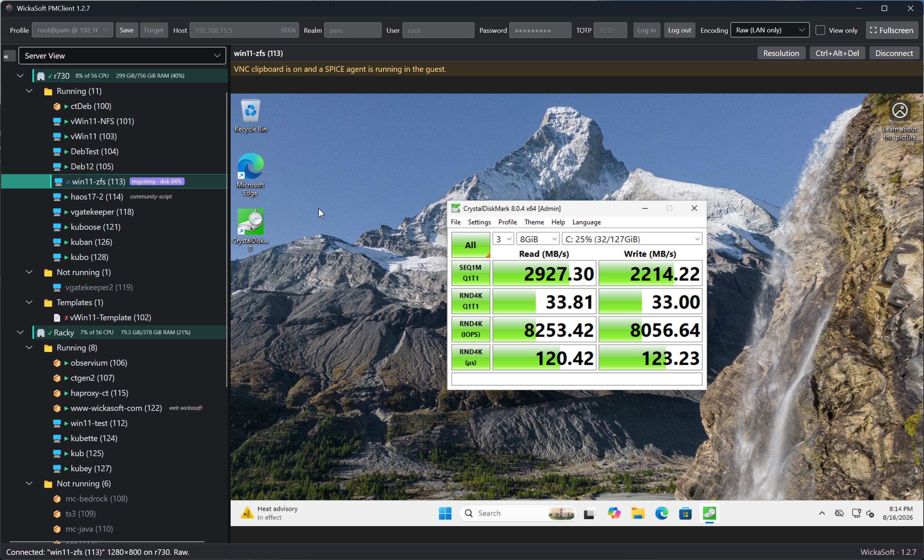Open CrystalDiskMark test count dropdown
The height and width of the screenshot is (560, 924).
[503, 239]
